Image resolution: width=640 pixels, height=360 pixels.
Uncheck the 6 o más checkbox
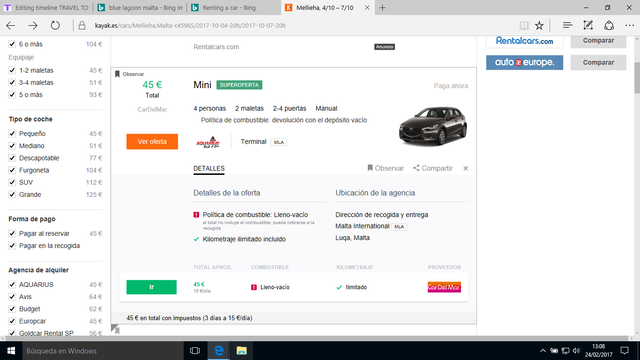(x=12, y=44)
